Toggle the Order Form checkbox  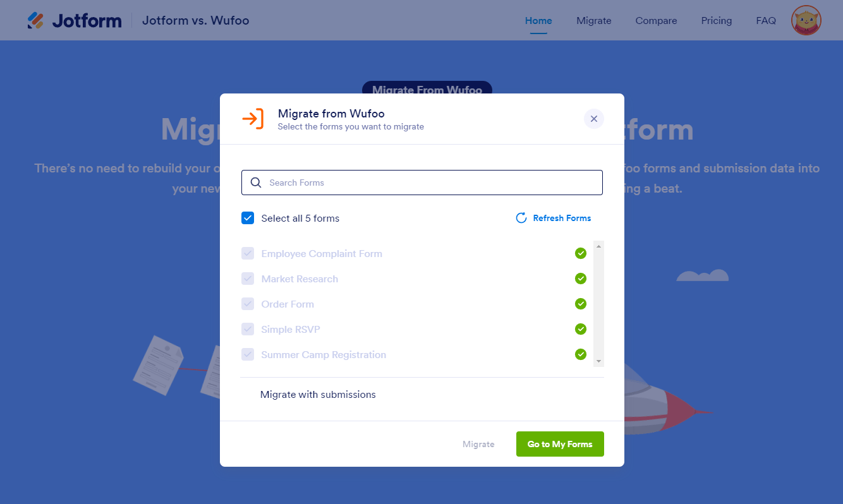tap(248, 304)
